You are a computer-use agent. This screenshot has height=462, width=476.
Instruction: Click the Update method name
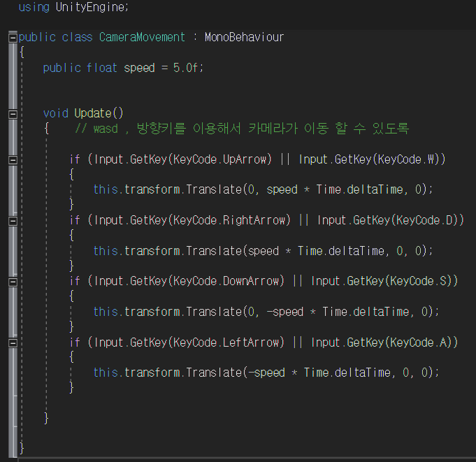pyautogui.click(x=93, y=113)
